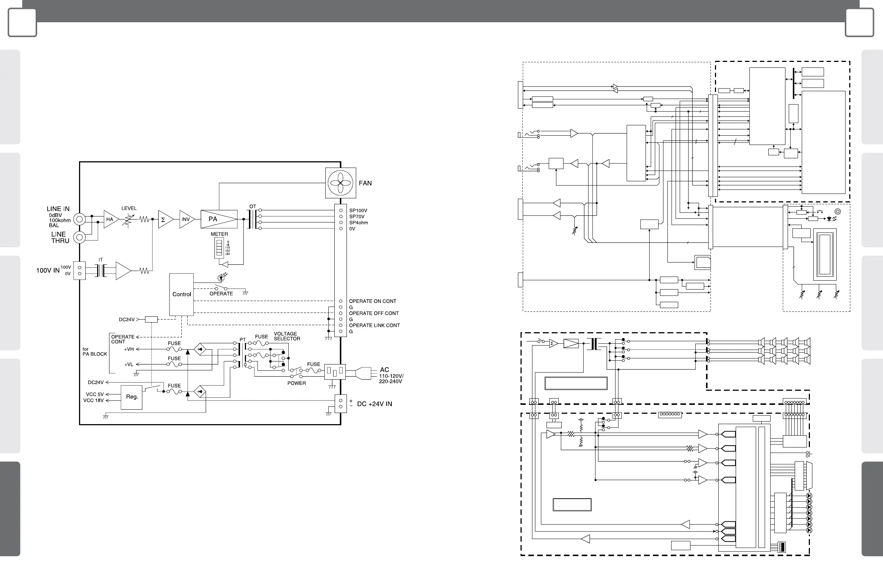Click the dark gray tab on right edge
Viewport: 883px width, 588px height.
872,509
